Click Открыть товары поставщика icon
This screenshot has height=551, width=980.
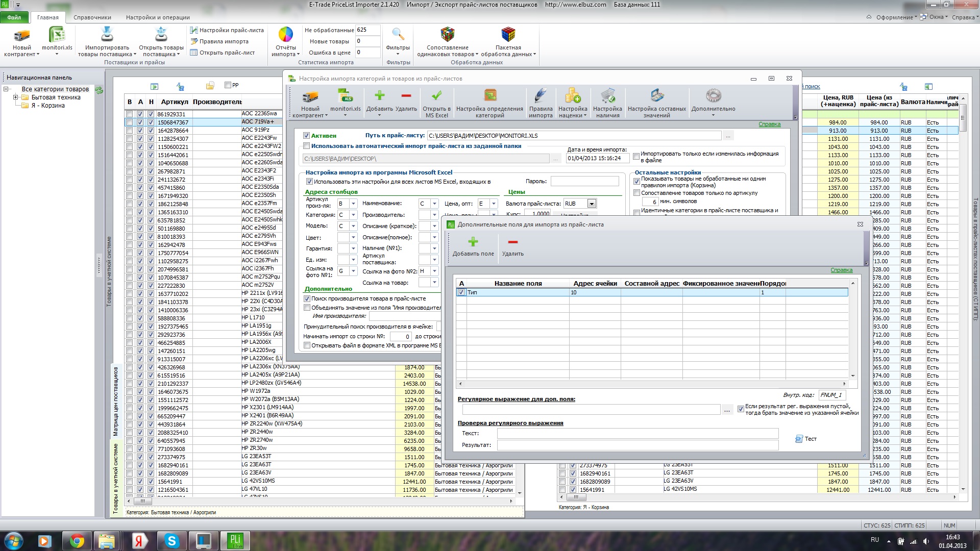click(x=161, y=34)
